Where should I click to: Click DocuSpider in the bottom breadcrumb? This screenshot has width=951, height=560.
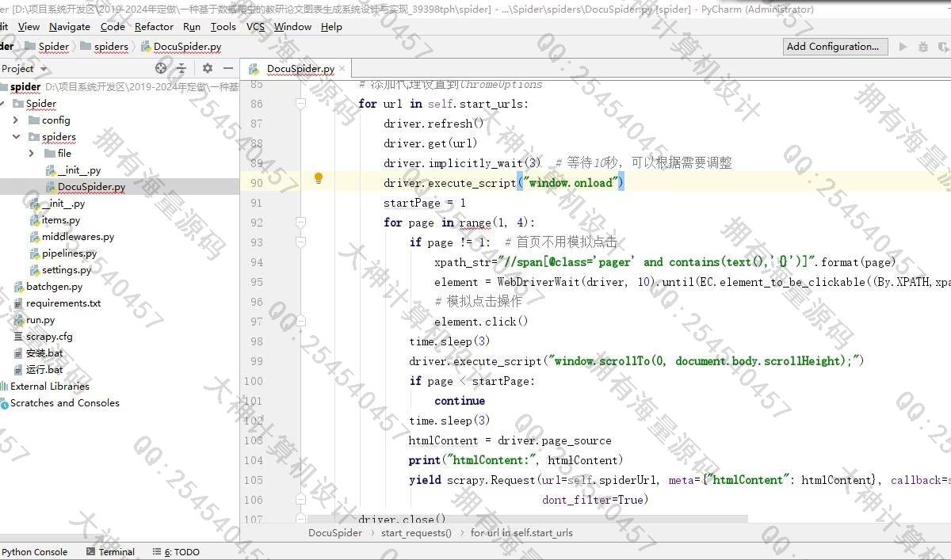tap(335, 533)
